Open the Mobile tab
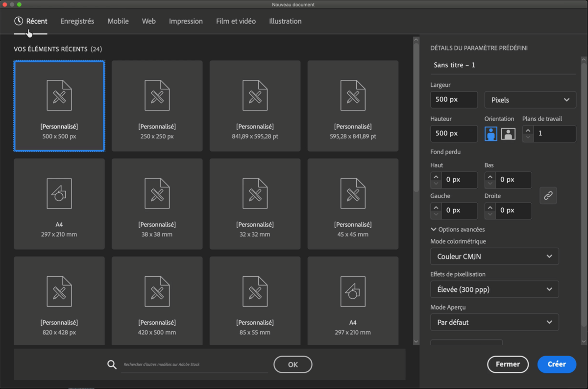 tap(118, 21)
